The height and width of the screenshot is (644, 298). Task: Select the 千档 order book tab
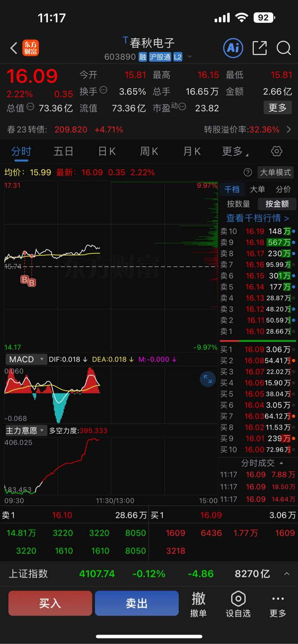click(232, 189)
